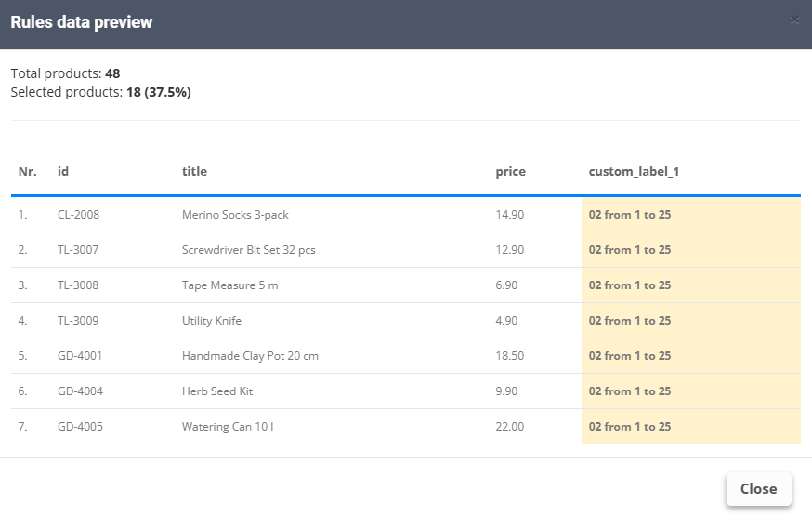Click price value 18.50
812x517 pixels.
[x=509, y=356]
